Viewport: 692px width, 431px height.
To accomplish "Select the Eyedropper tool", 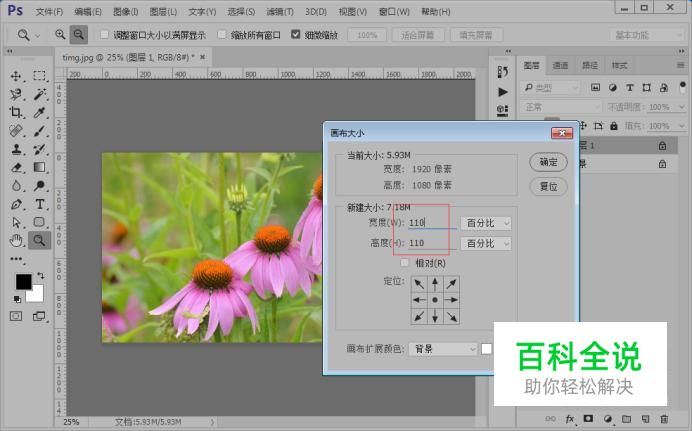I will click(x=39, y=112).
